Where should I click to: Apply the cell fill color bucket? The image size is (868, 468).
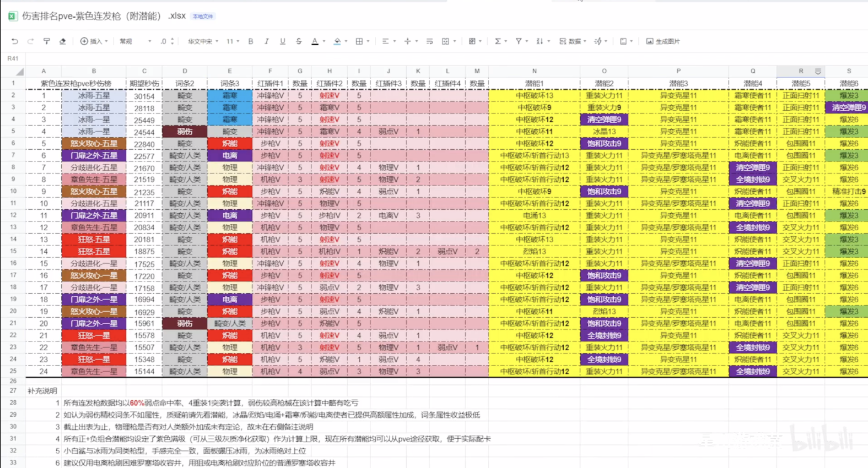(337, 41)
